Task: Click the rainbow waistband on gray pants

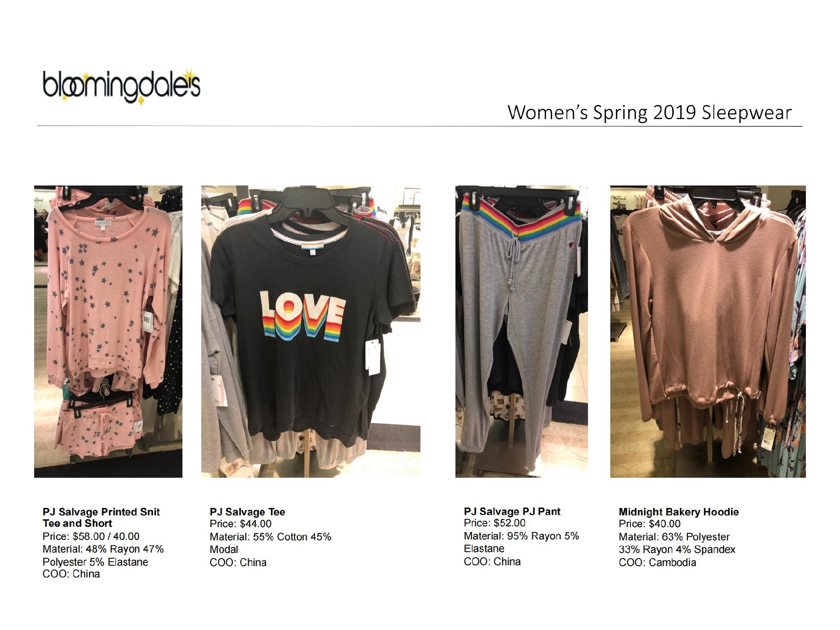Action: point(521,216)
